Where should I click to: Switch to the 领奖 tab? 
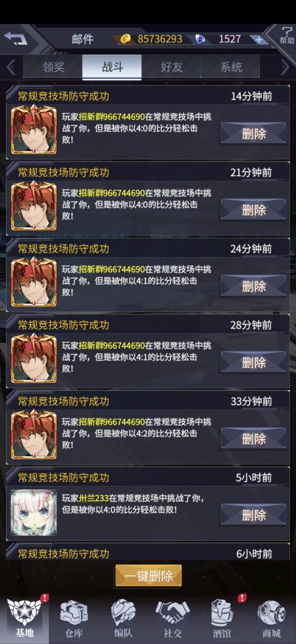pos(53,67)
